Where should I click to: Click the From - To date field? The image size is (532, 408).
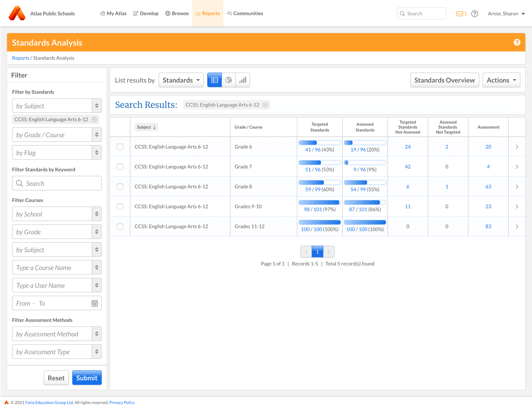click(x=57, y=303)
